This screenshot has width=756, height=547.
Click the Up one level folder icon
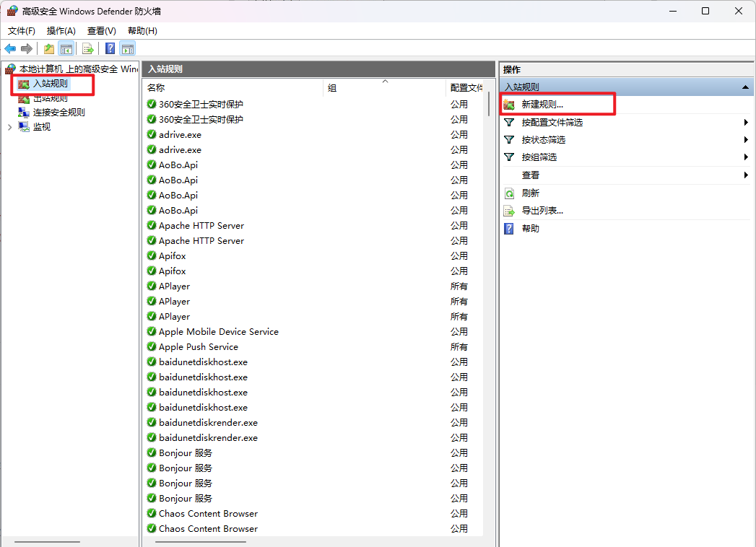pos(49,48)
